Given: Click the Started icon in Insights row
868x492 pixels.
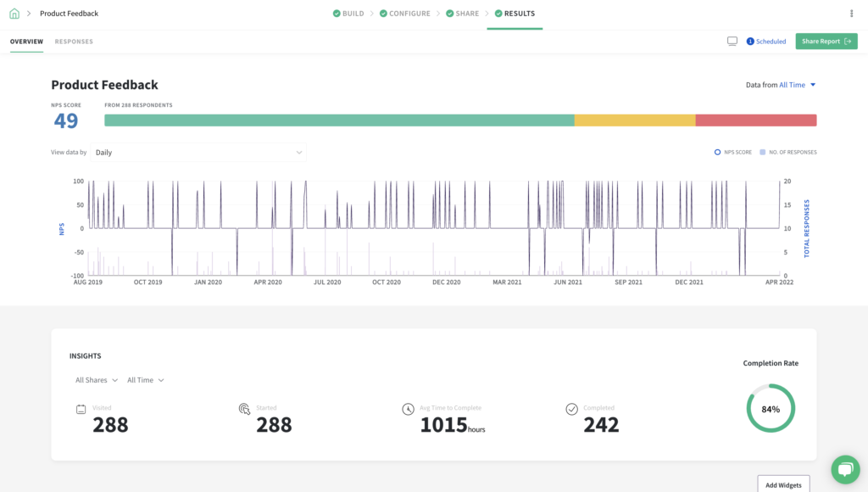Looking at the screenshot, I should point(243,408).
